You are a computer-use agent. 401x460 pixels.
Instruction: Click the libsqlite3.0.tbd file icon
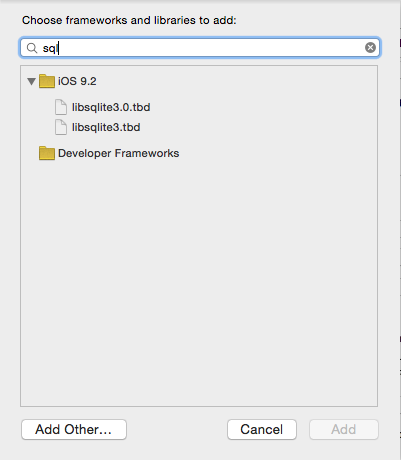[x=61, y=107]
